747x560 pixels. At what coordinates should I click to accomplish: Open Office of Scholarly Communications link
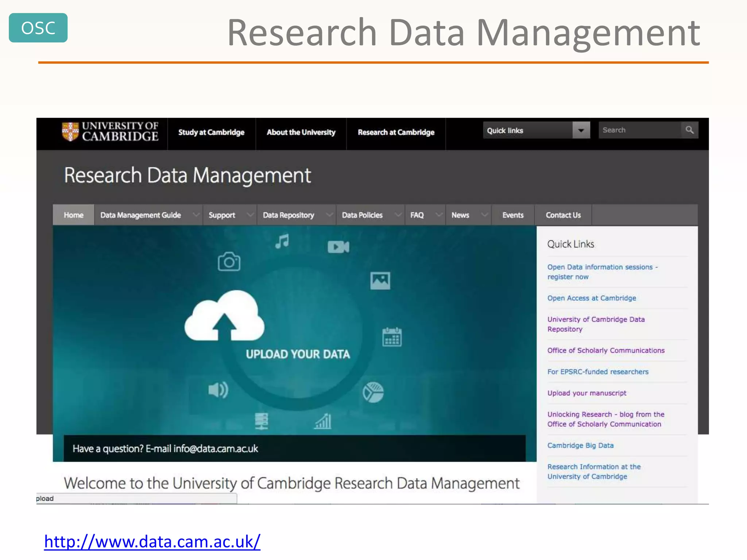pyautogui.click(x=606, y=350)
